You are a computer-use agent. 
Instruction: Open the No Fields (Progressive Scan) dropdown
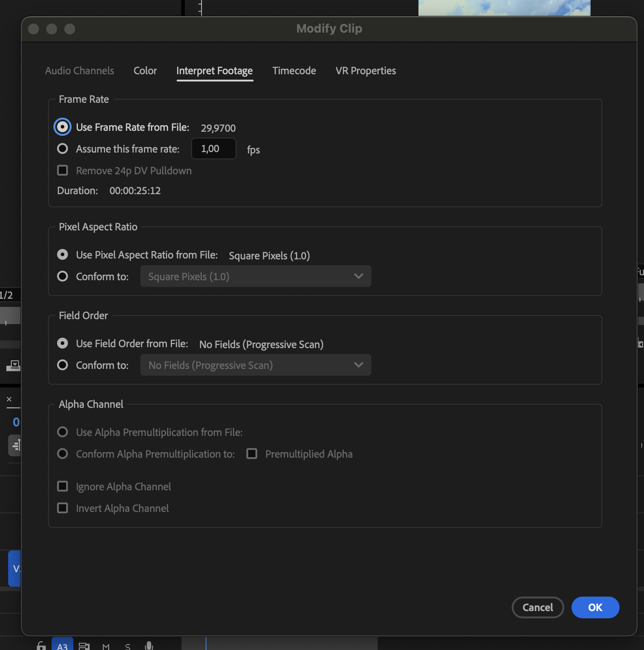(255, 365)
